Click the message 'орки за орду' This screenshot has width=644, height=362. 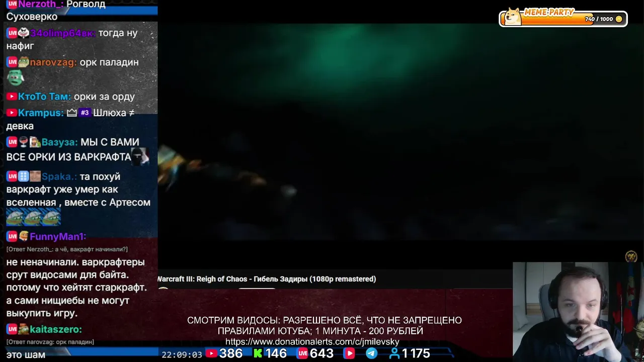[x=104, y=97]
